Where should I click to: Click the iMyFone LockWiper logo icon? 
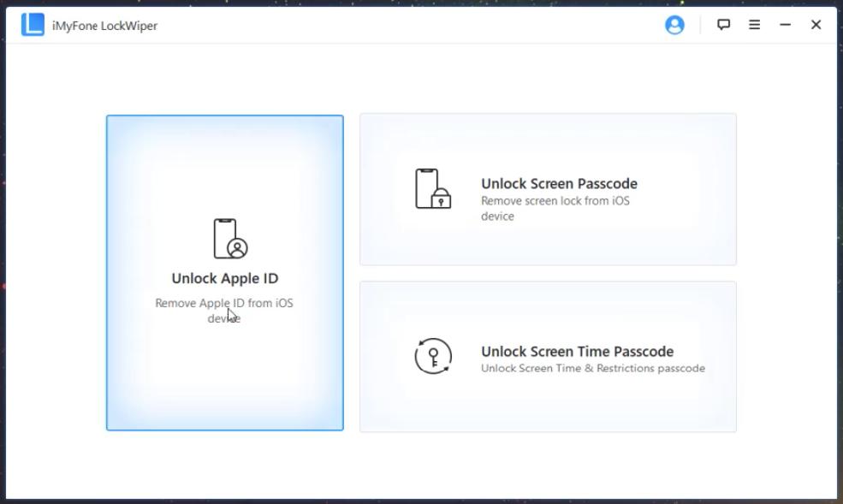(33, 25)
